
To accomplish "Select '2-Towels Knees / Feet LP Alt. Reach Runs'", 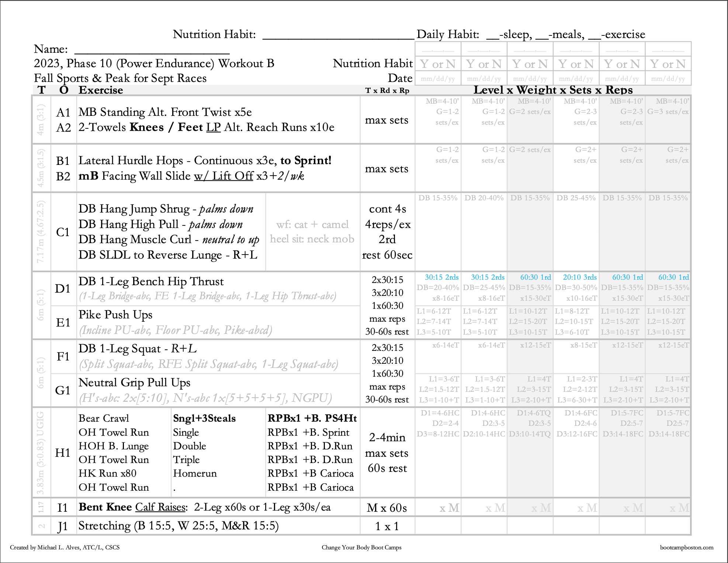I will tap(193, 127).
